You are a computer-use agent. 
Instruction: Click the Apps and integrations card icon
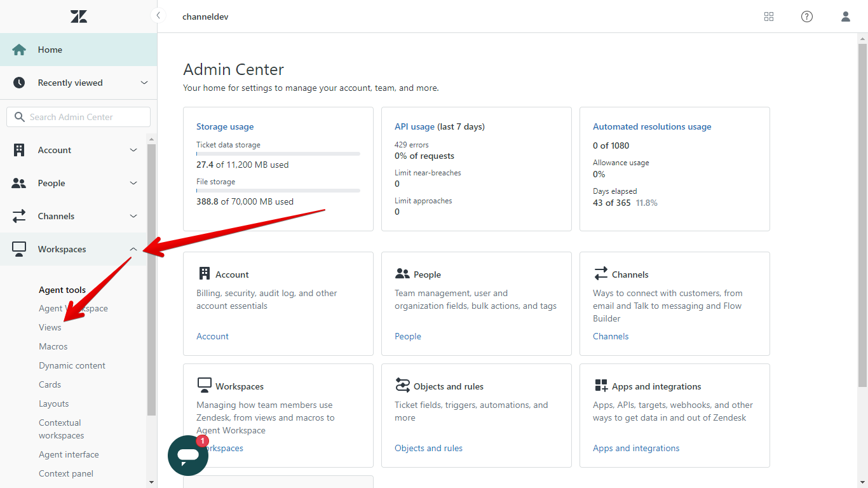600,385
